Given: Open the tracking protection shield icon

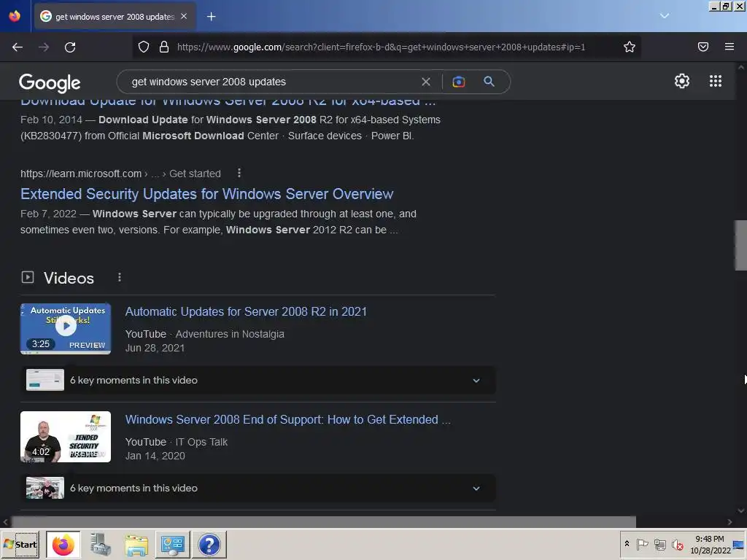Looking at the screenshot, I should pyautogui.click(x=144, y=47).
